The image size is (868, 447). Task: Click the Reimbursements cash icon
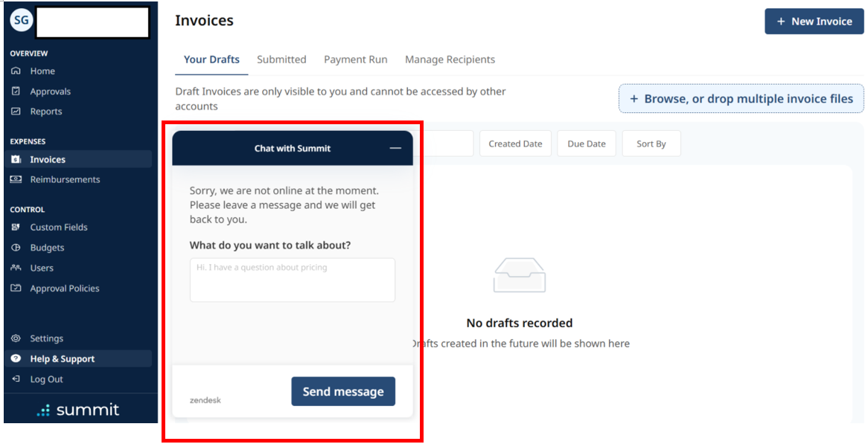(x=16, y=179)
